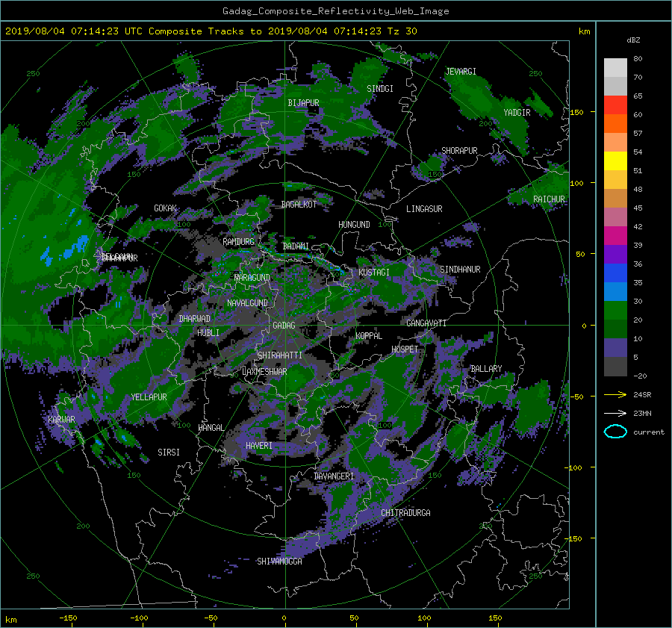The image size is (672, 628).
Task: Click the 100 tick on bottom axis
Action: (424, 618)
